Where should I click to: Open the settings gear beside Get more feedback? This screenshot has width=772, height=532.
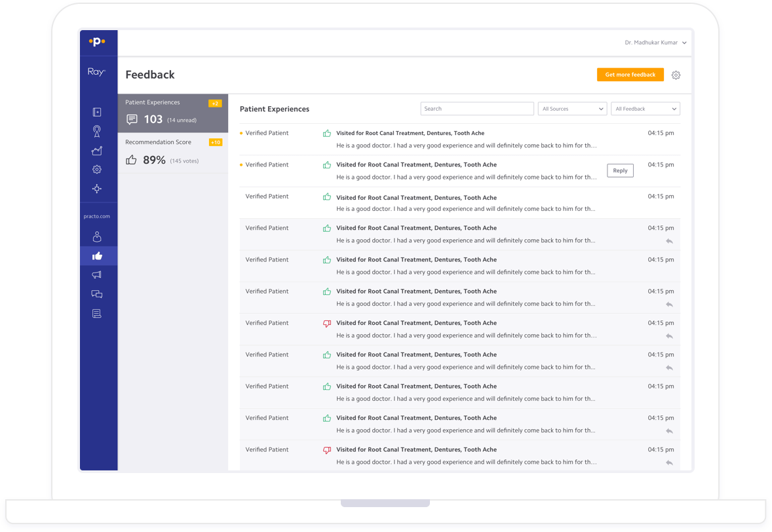(x=676, y=75)
